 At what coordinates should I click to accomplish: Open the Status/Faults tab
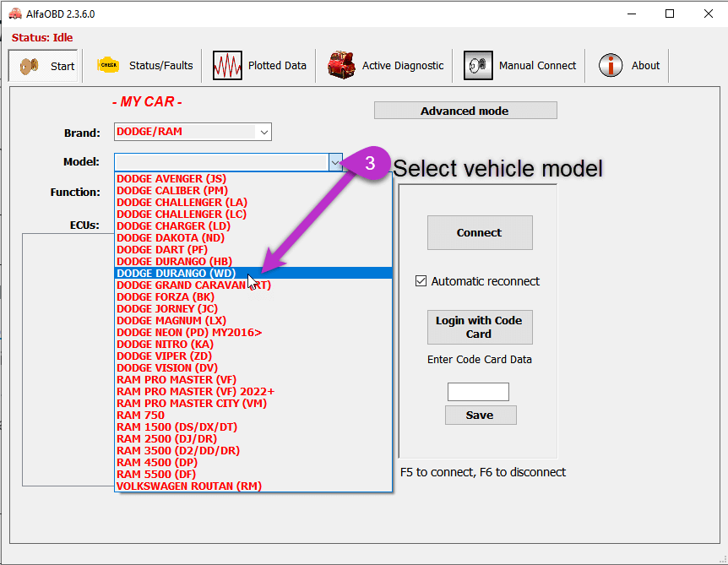tap(145, 66)
